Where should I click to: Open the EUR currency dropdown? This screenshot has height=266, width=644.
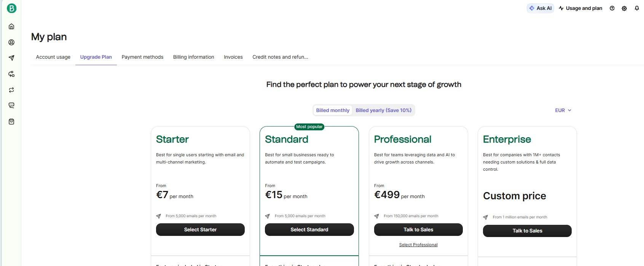click(563, 110)
